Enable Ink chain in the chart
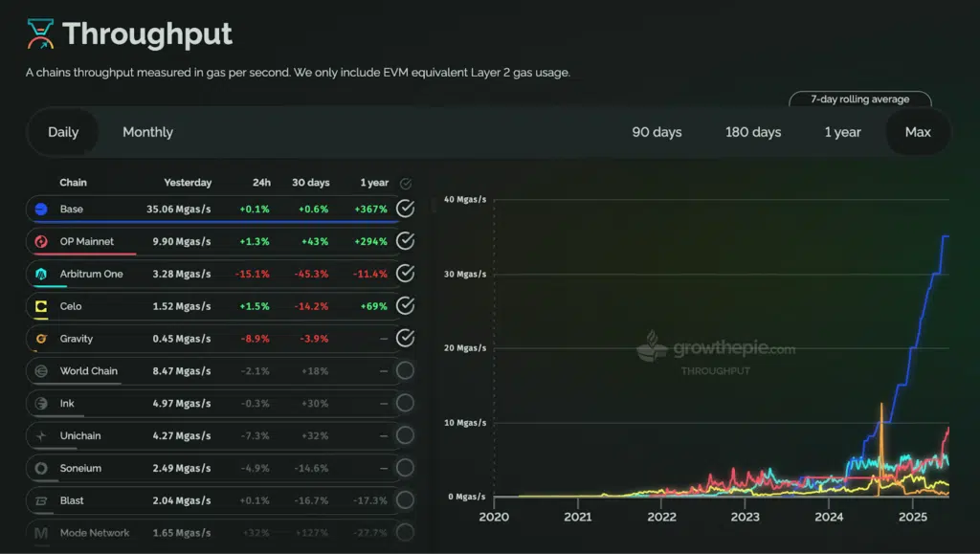 [x=406, y=404]
